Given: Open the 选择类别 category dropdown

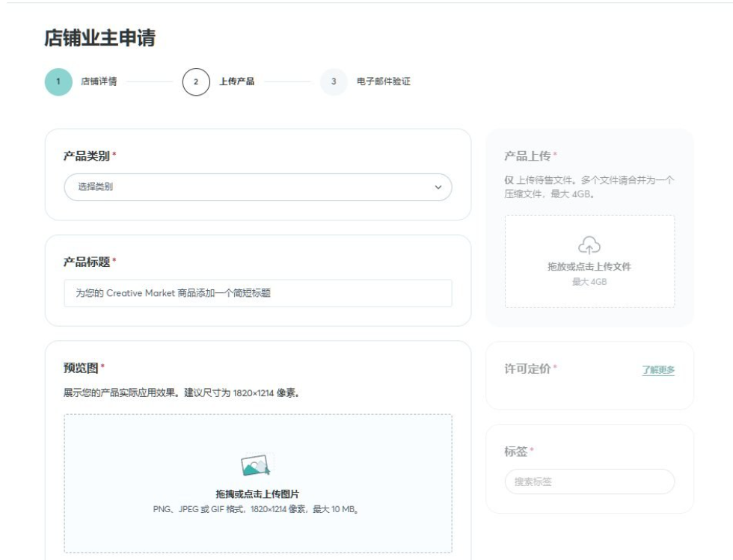Looking at the screenshot, I should 257,187.
